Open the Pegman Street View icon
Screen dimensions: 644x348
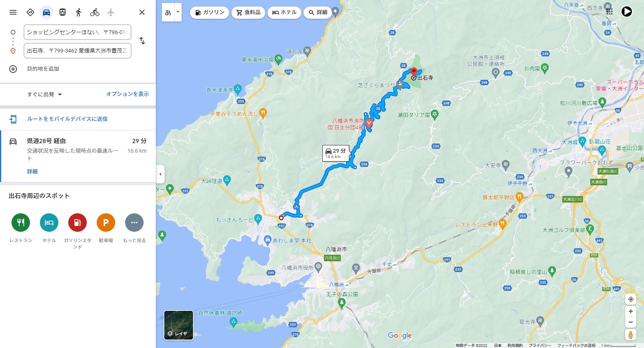631,335
